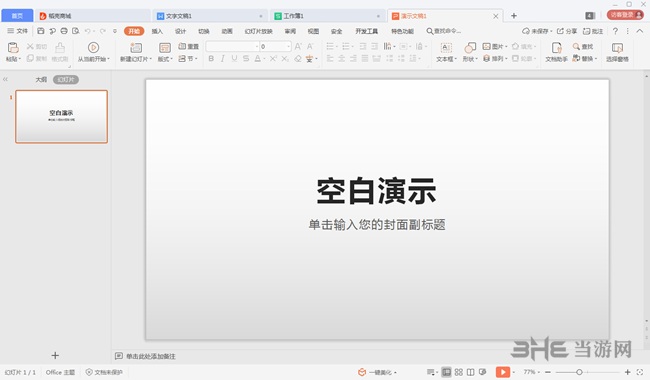Open the font name combo box
This screenshot has width=650, height=380.
(x=232, y=46)
